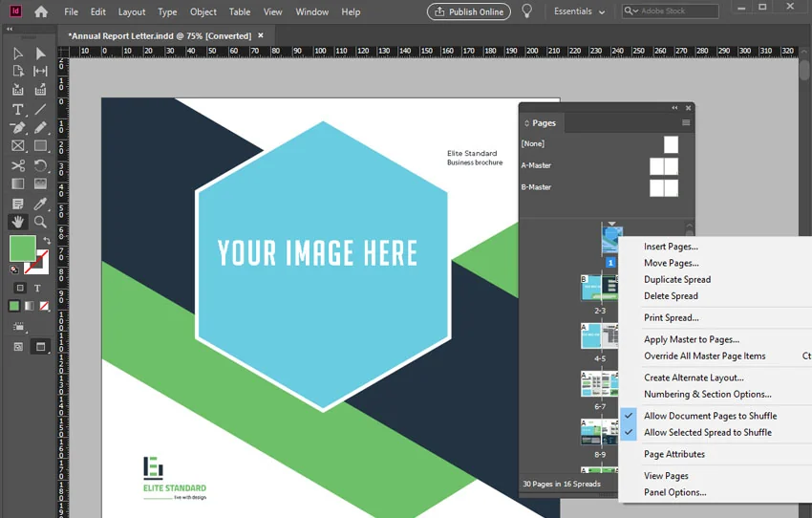Activate the Content Collector tool
This screenshot has width=812, height=518.
(17, 89)
